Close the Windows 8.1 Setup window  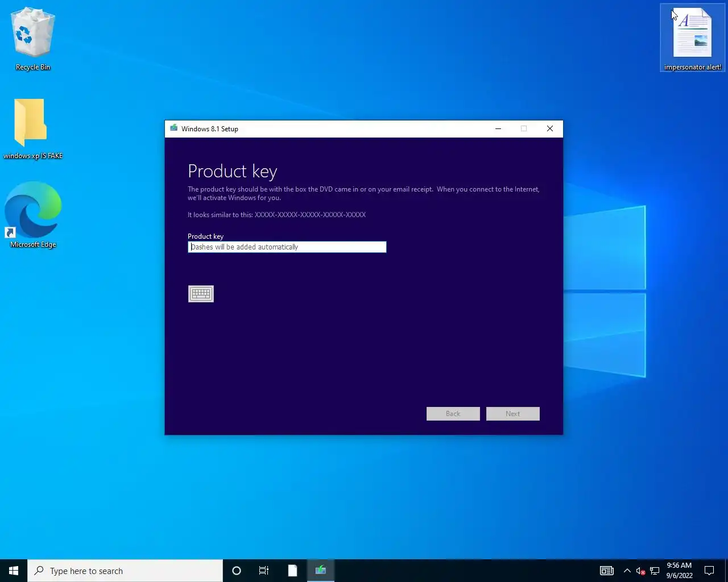(550, 128)
